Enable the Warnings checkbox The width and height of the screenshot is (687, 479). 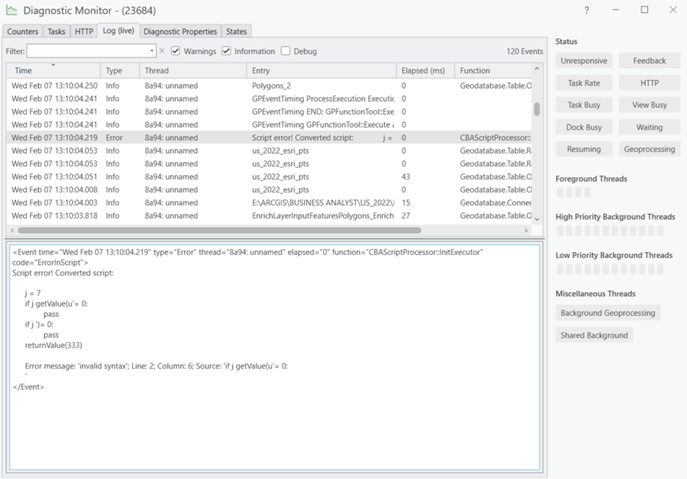click(x=176, y=51)
